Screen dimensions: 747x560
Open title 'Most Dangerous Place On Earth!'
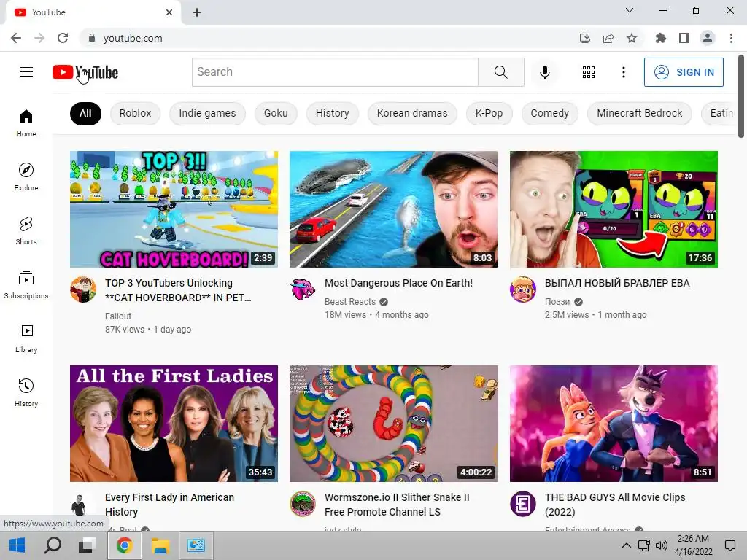click(398, 283)
